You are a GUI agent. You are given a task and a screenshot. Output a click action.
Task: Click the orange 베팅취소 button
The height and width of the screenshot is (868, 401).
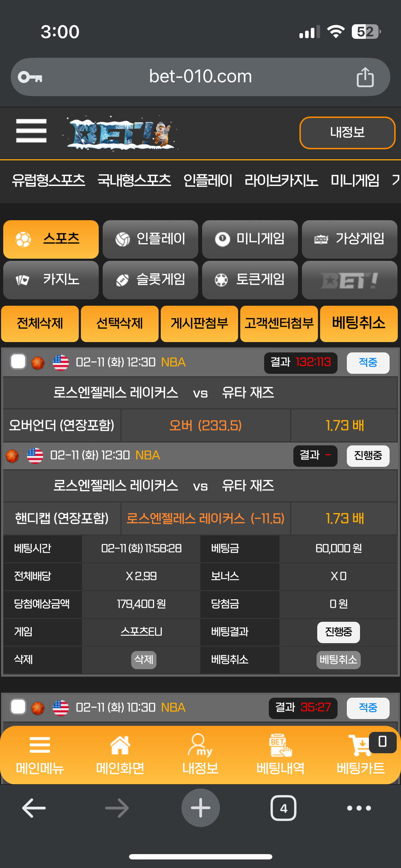click(x=359, y=324)
